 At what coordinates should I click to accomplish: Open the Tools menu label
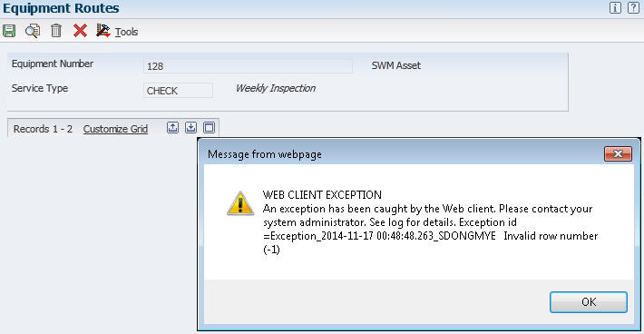point(126,32)
